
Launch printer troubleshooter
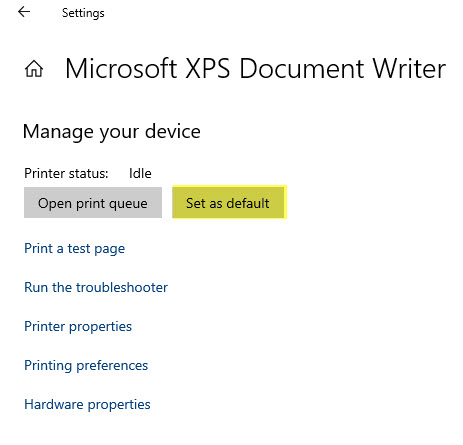coord(96,287)
